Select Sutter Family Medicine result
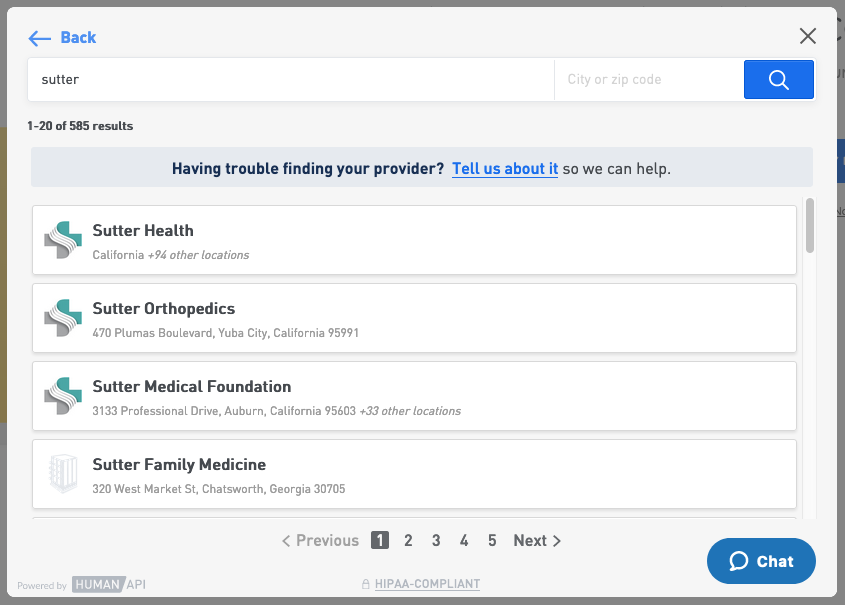Screen dimensions: 845x605 point(414,474)
